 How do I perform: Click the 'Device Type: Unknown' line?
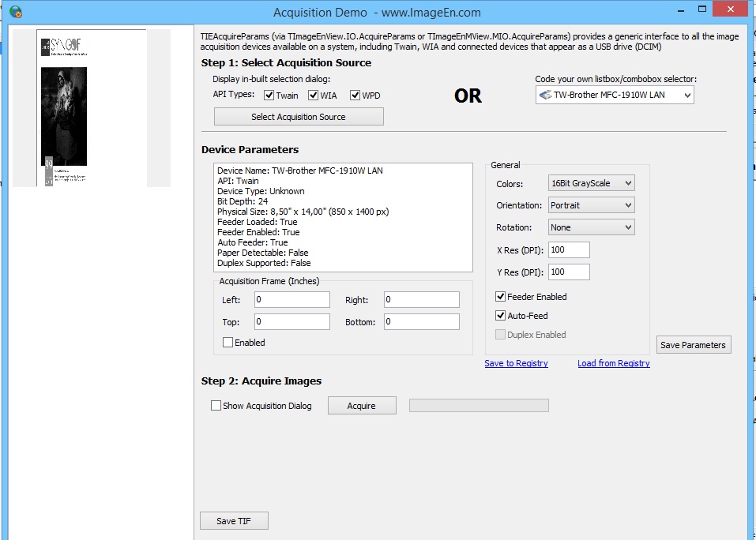(x=261, y=191)
